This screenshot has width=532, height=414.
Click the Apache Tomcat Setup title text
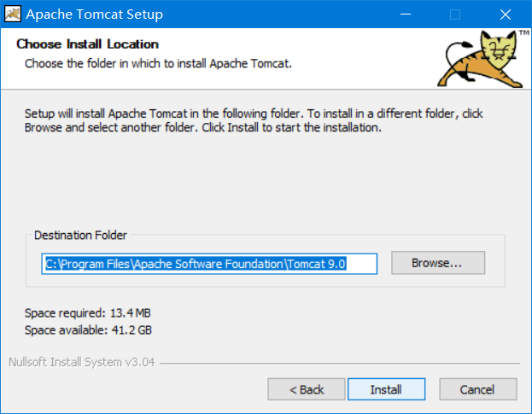coord(94,15)
